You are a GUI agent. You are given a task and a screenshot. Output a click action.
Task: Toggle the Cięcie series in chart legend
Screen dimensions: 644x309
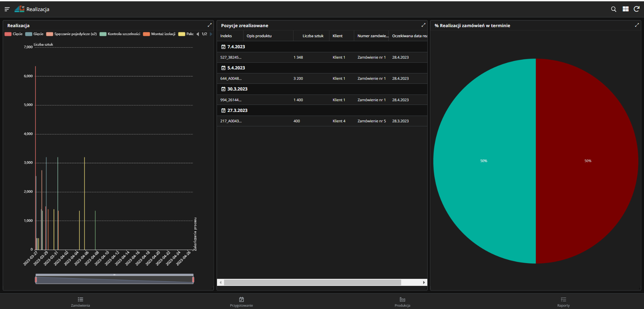coord(14,34)
